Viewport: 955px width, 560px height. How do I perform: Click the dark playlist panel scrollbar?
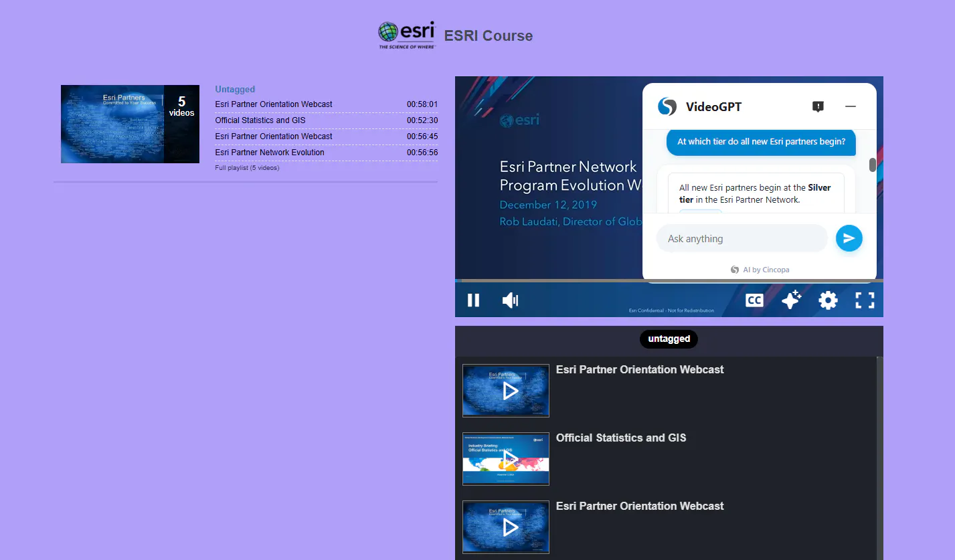click(x=880, y=458)
